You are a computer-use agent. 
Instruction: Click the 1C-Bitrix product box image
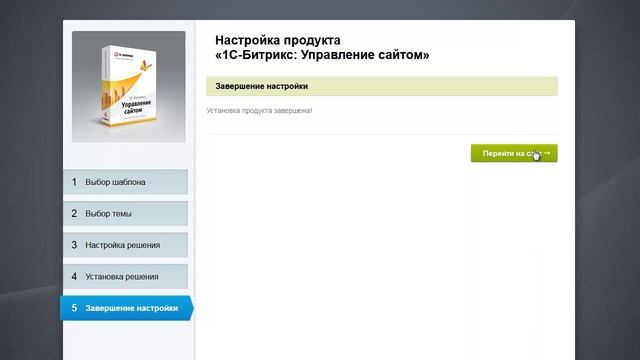pyautogui.click(x=129, y=87)
